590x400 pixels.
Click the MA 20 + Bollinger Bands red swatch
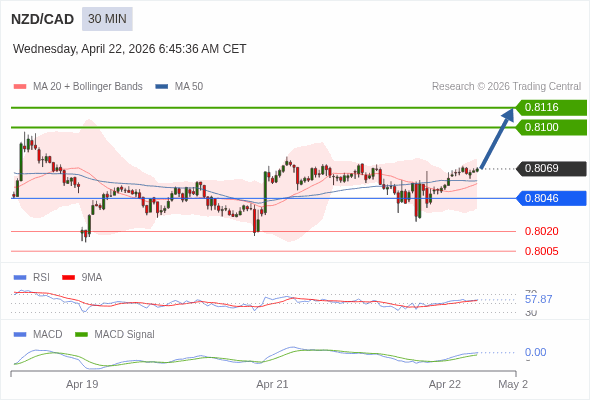pos(20,87)
